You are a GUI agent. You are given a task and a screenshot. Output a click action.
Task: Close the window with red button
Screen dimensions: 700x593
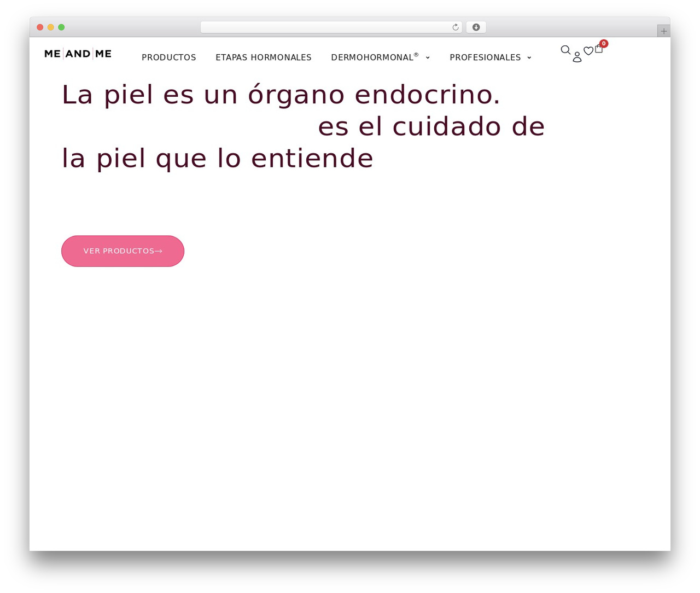coord(40,27)
